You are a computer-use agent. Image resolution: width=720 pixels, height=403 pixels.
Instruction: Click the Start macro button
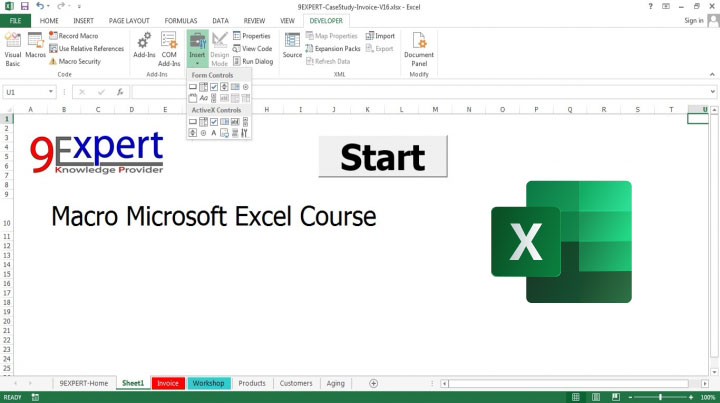tap(383, 157)
